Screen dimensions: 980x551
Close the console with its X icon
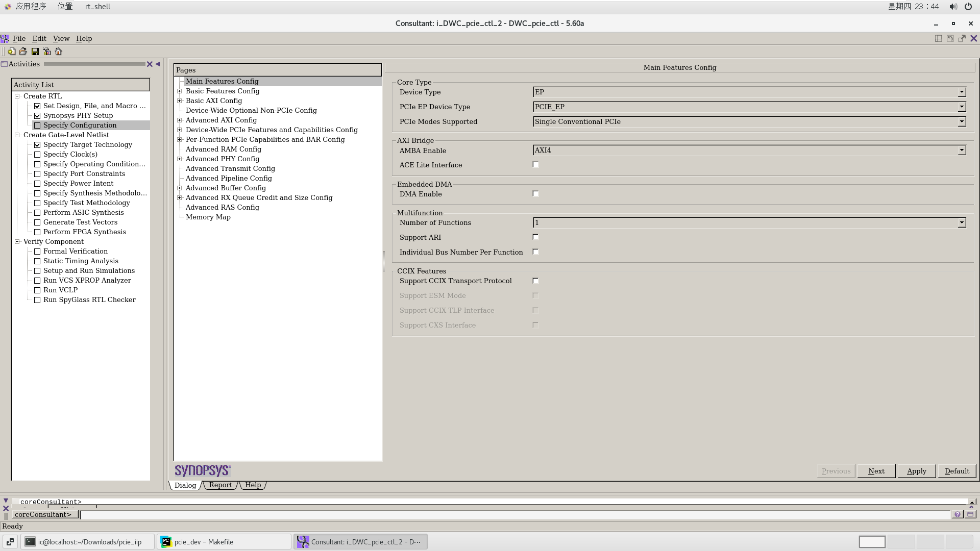tap(6, 508)
